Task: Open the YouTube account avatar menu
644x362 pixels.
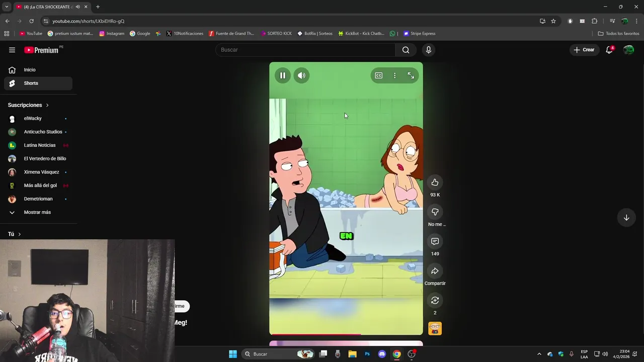Action: (628, 50)
